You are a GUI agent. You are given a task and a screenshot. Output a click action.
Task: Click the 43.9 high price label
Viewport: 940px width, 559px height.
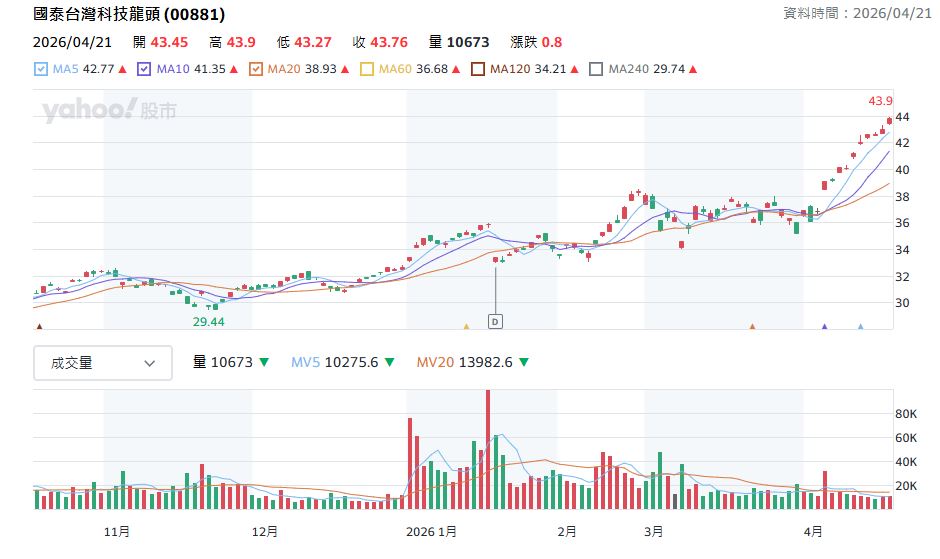pyautogui.click(x=880, y=101)
